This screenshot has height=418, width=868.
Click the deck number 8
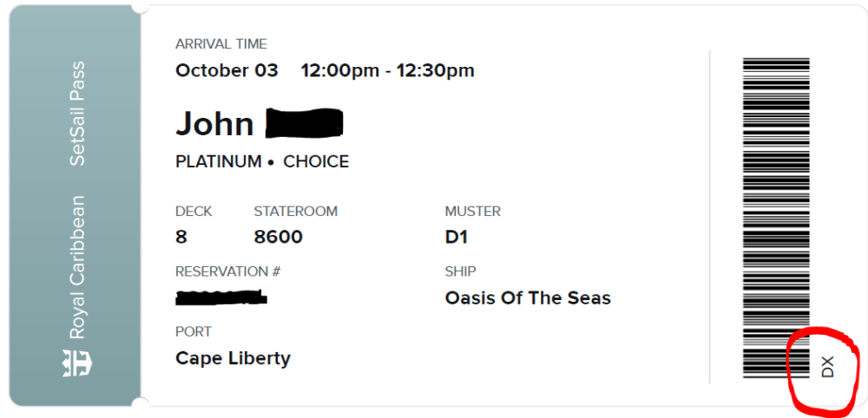tap(181, 237)
